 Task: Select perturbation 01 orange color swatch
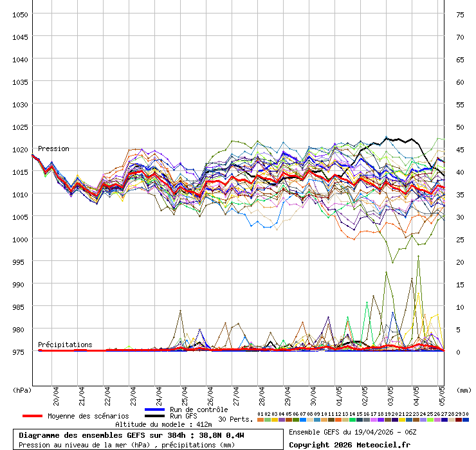[260, 420]
